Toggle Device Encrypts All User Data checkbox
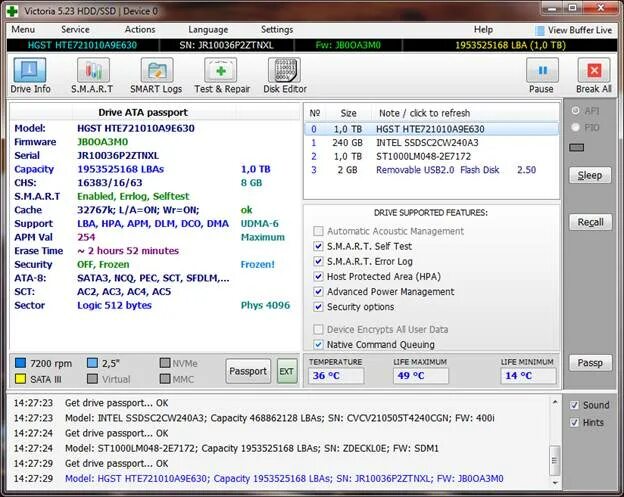The height and width of the screenshot is (497, 624). click(318, 329)
